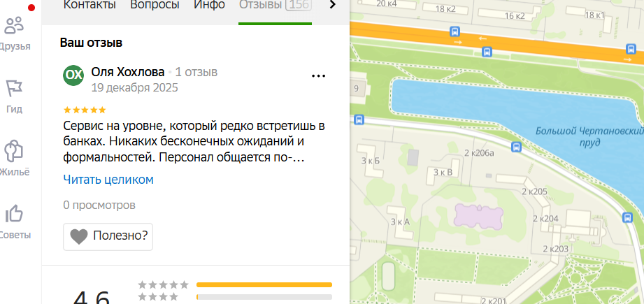Image resolution: width=644 pixels, height=304 pixels.
Task: Click the 156 reviews count badge
Action: tap(298, 5)
